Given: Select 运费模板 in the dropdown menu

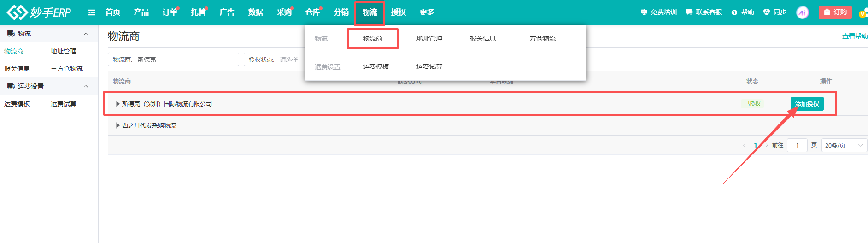Looking at the screenshot, I should pyautogui.click(x=376, y=66).
